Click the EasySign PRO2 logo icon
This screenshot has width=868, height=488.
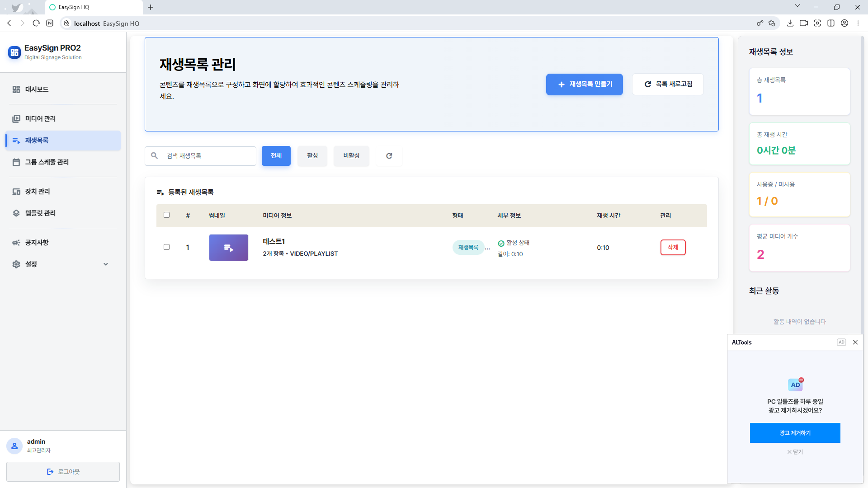(x=14, y=52)
